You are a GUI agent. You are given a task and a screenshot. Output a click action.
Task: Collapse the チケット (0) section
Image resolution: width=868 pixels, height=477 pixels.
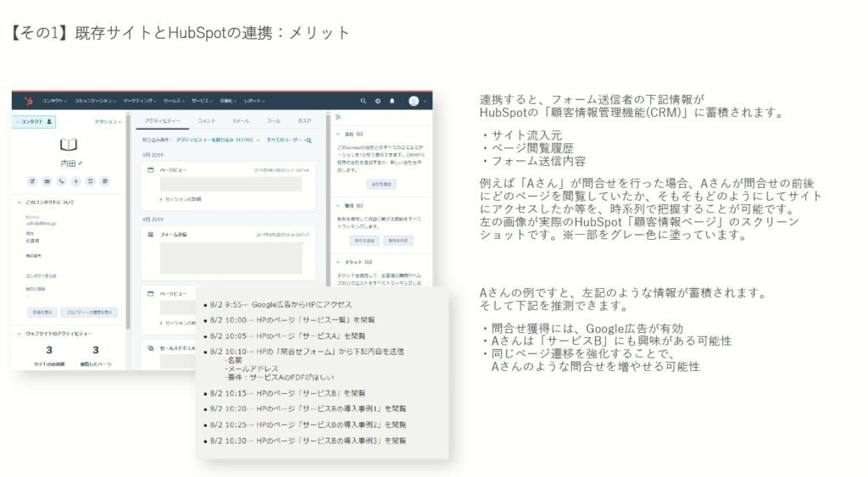click(337, 263)
